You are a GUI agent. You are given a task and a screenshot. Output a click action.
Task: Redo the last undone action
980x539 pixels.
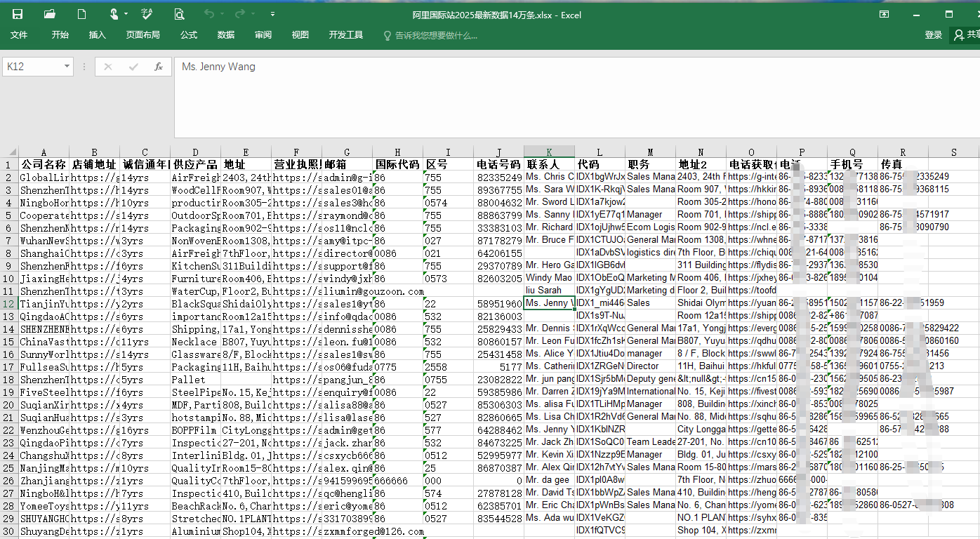tap(239, 14)
